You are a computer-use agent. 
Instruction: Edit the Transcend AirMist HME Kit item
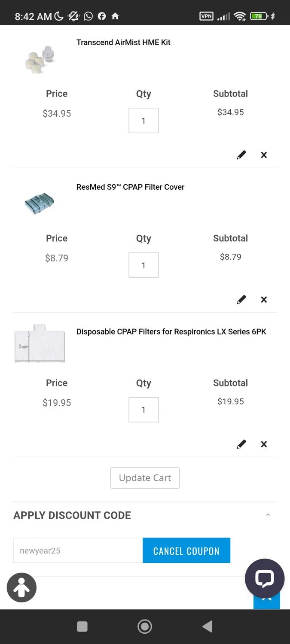(241, 155)
